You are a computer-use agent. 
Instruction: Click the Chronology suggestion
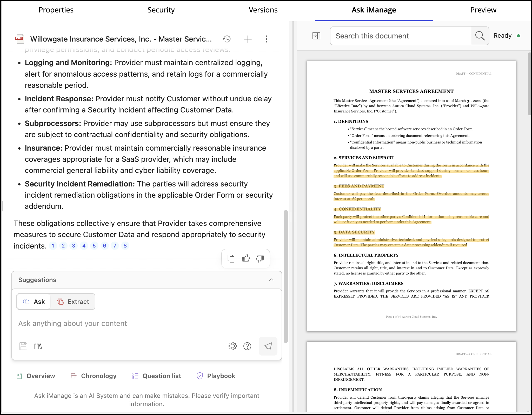click(94, 376)
